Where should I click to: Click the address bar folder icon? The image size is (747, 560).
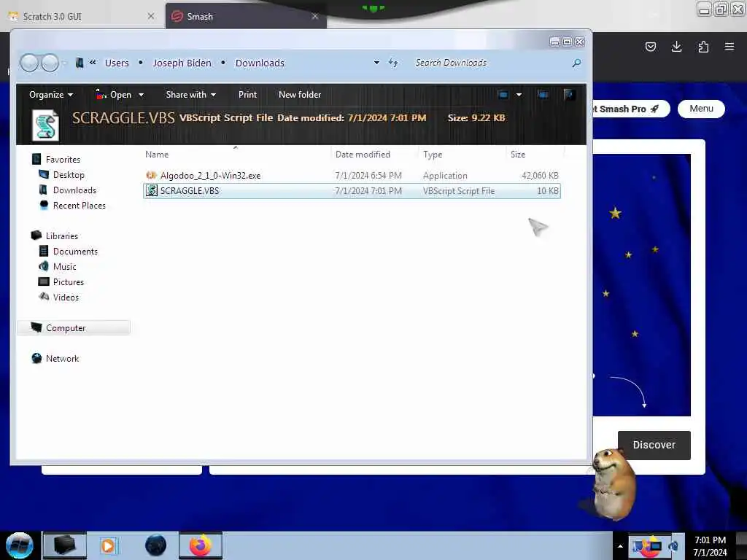tap(80, 63)
